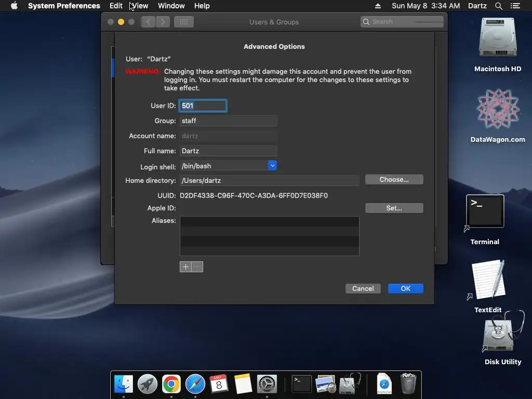Show all preferences grid button
Screen dimensions: 532x399
[184, 22]
